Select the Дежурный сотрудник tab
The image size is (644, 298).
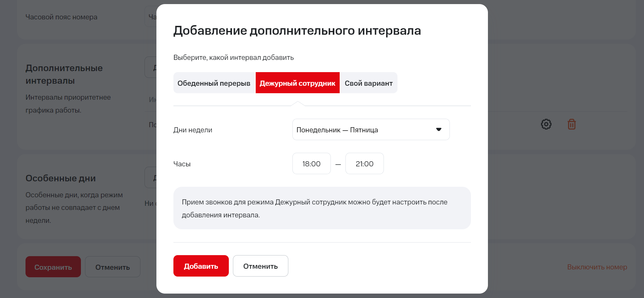298,83
